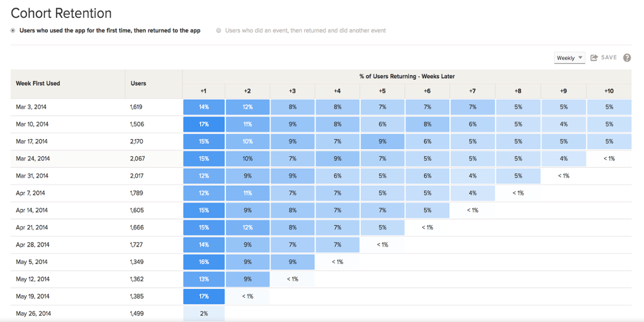Click the Cohort Retention page title
The height and width of the screenshot is (322, 644).
(x=61, y=13)
